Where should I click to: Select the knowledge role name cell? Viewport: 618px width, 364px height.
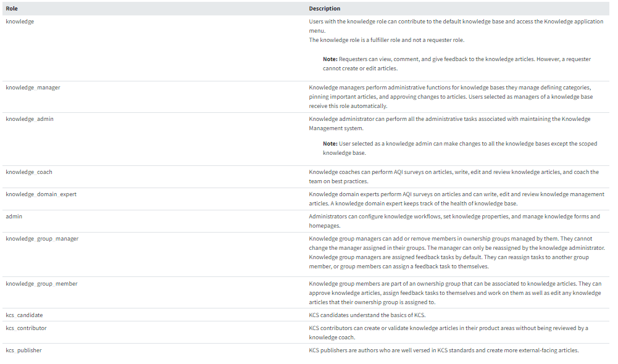tap(20, 22)
